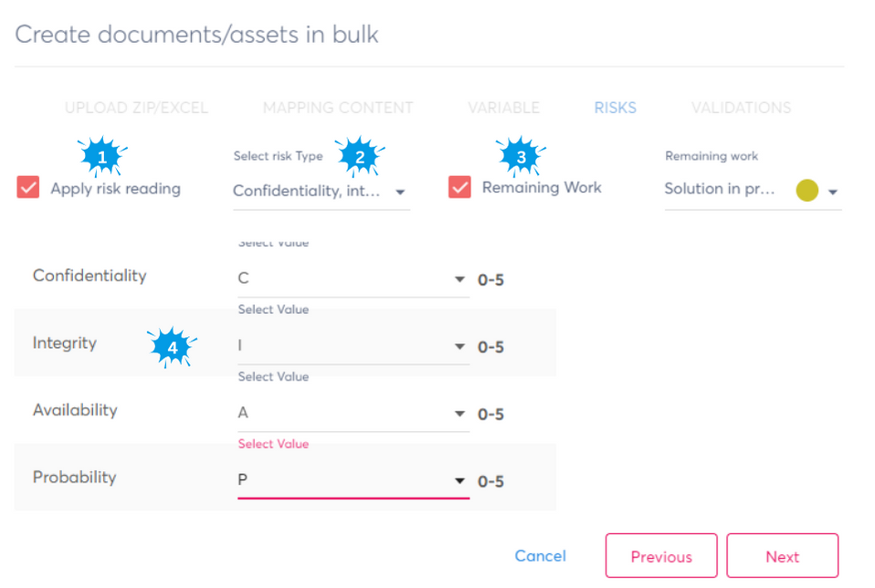Expand the Availability value dropdown
Image resolution: width=875 pixels, height=588 pixels.
(353, 414)
